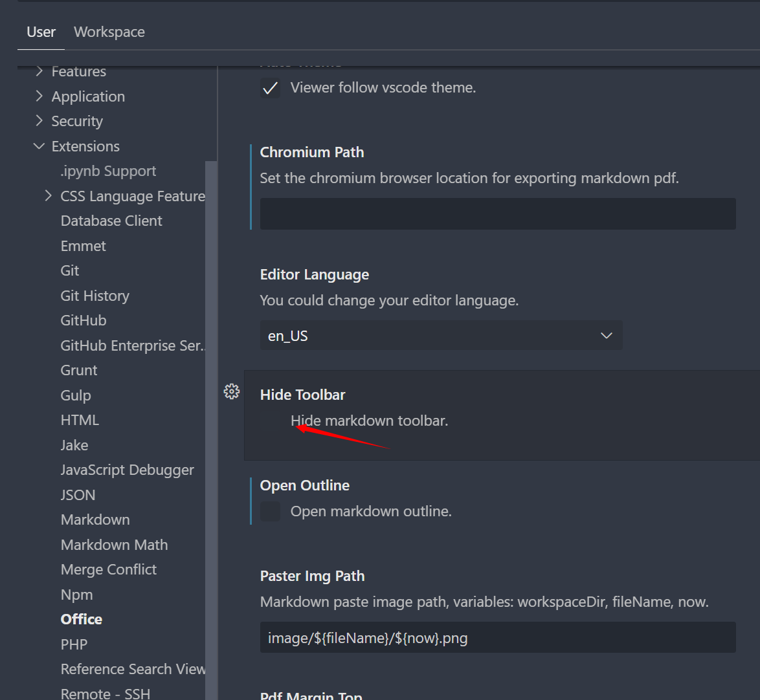This screenshot has height=700, width=760.
Task: Open Git History settings
Action: point(95,296)
